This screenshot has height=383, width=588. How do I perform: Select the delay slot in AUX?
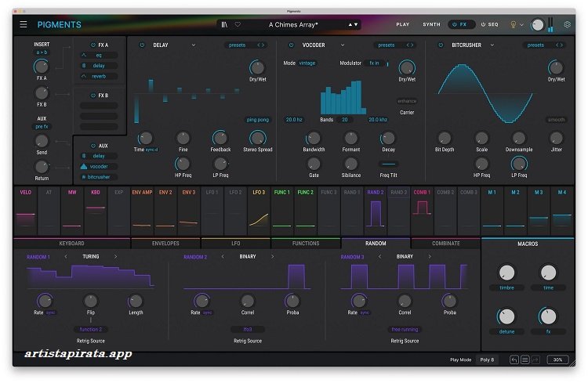pyautogui.click(x=99, y=156)
